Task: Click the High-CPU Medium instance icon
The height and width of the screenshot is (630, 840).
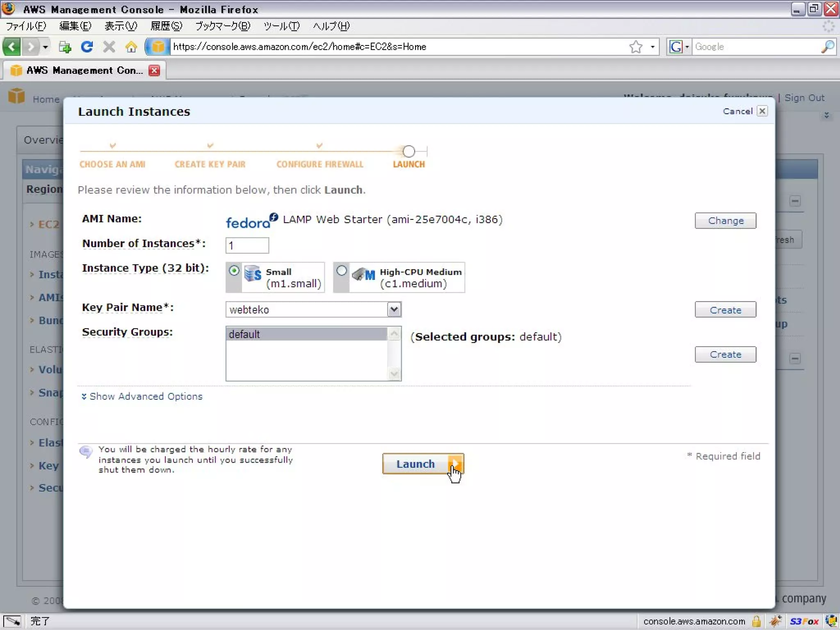Action: [x=363, y=274]
